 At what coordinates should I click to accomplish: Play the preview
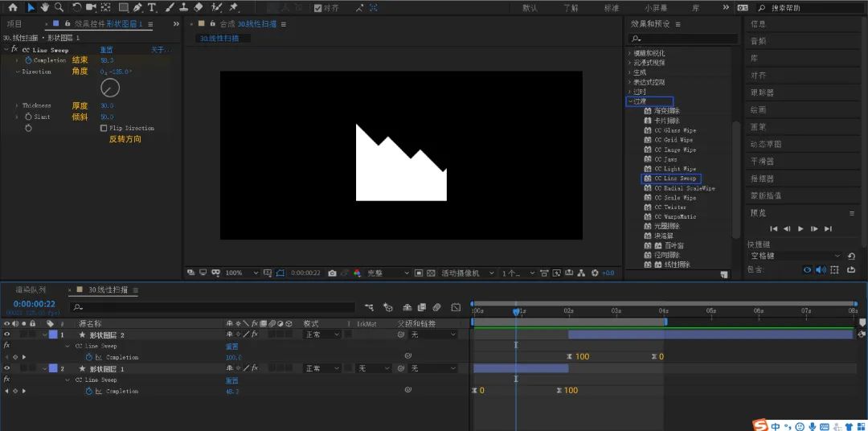point(800,229)
